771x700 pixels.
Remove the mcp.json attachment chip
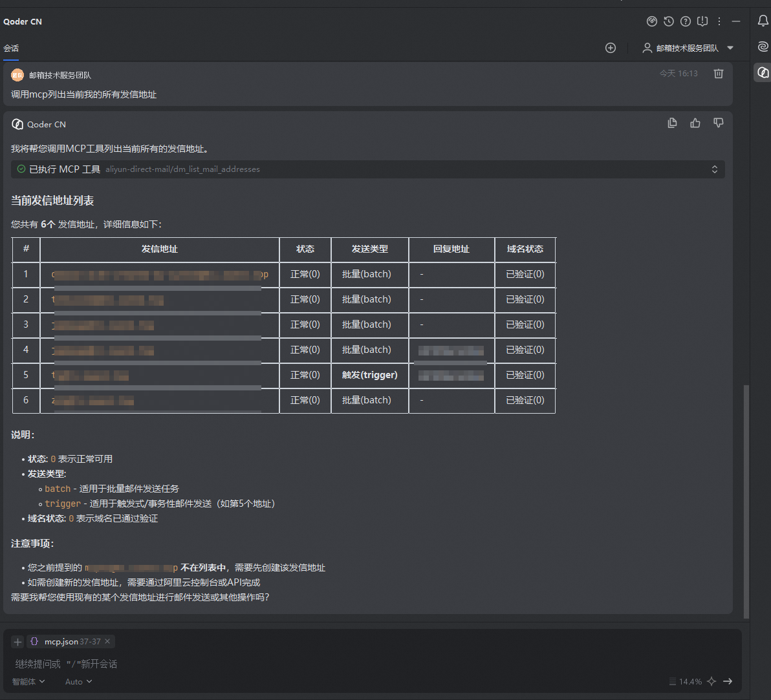pyautogui.click(x=107, y=641)
